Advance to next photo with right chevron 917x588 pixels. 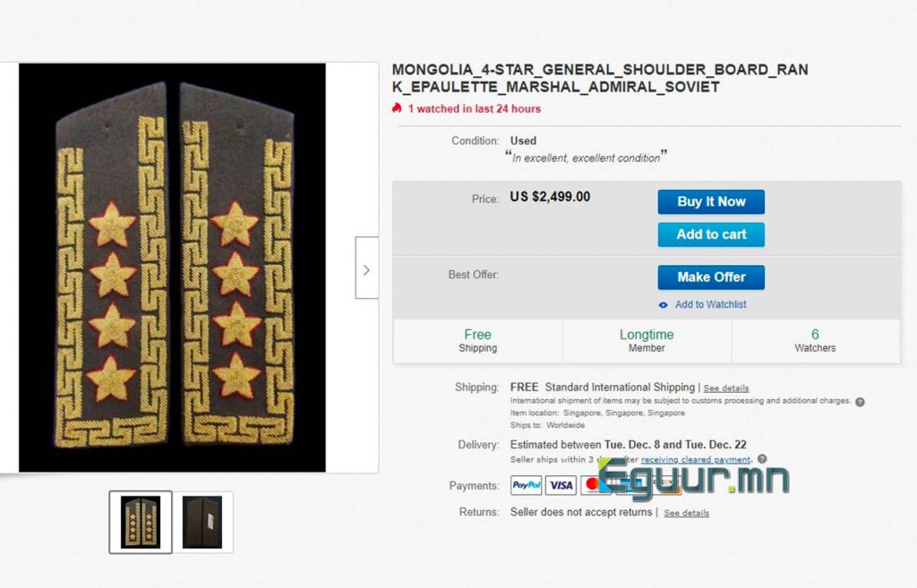366,268
